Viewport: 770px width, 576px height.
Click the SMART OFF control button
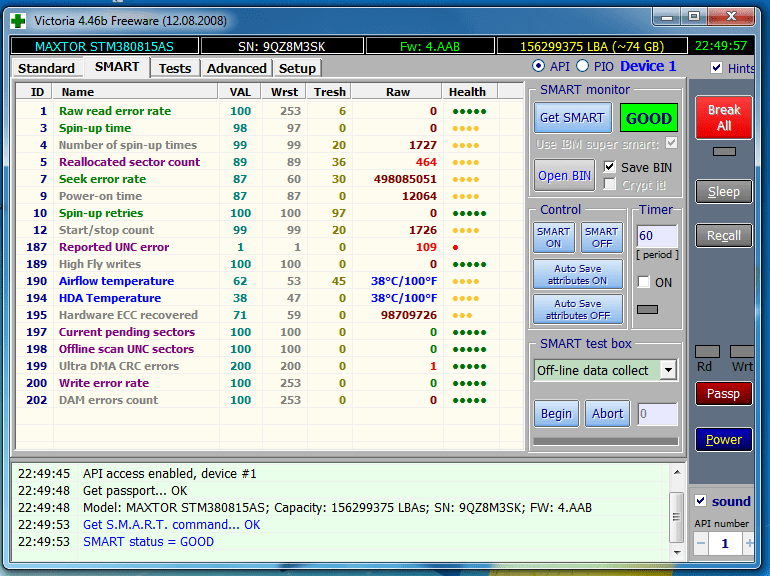click(600, 237)
